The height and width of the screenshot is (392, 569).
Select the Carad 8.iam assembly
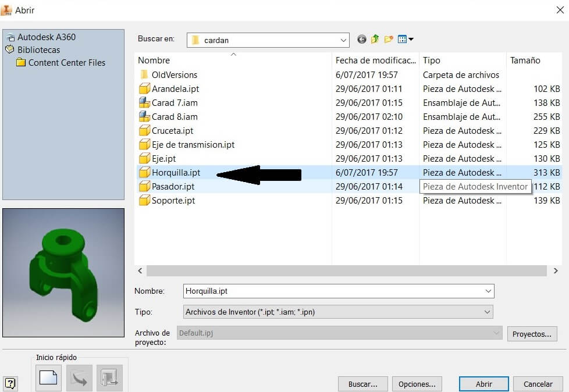168,117
